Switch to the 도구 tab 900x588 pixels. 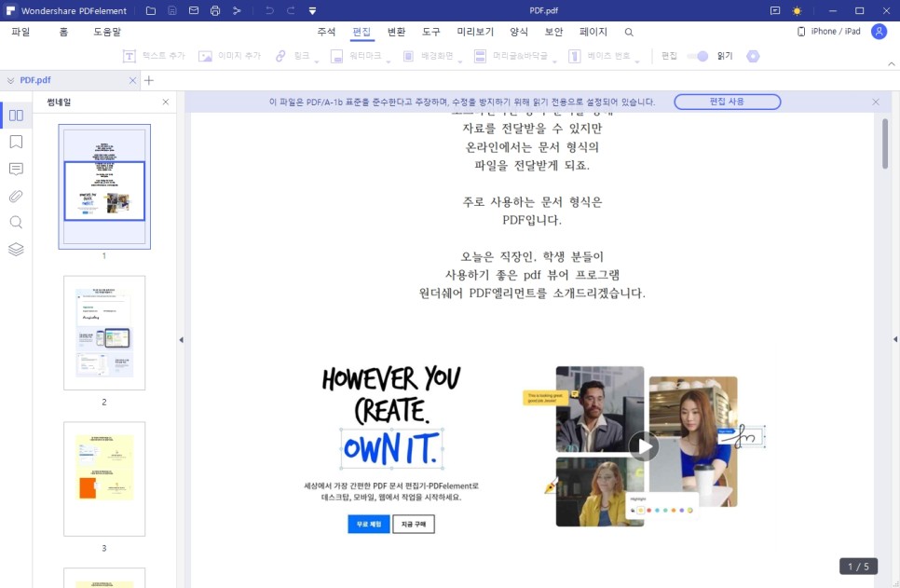click(x=431, y=32)
